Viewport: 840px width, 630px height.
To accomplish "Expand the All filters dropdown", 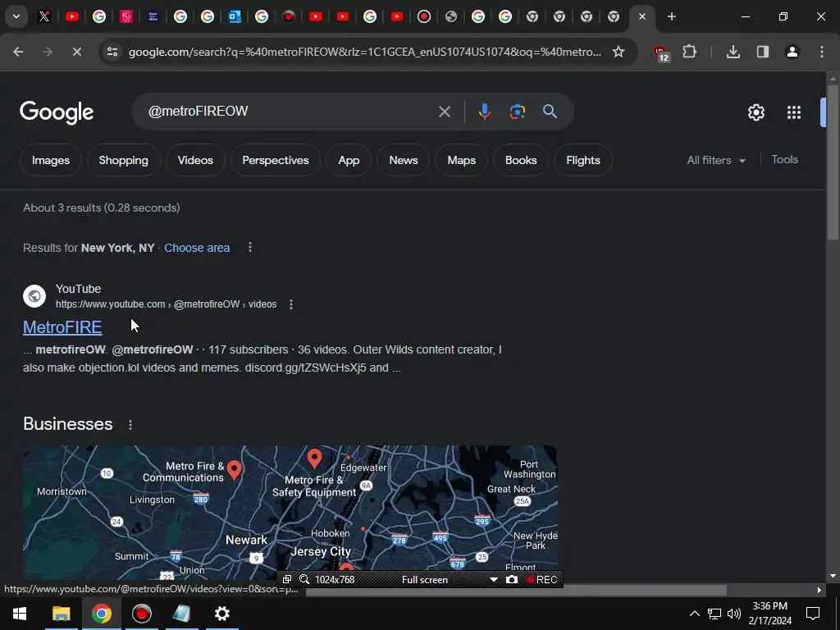I will (716, 160).
